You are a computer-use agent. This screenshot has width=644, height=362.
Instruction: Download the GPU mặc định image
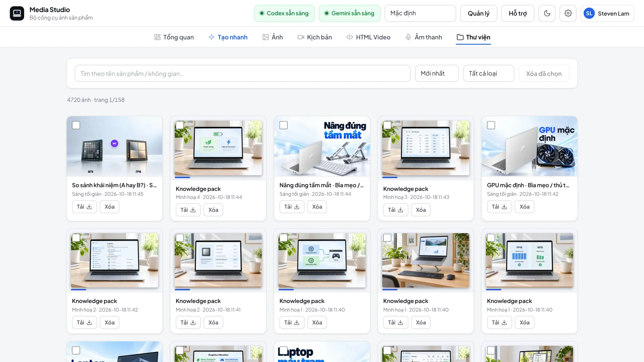[499, 207]
